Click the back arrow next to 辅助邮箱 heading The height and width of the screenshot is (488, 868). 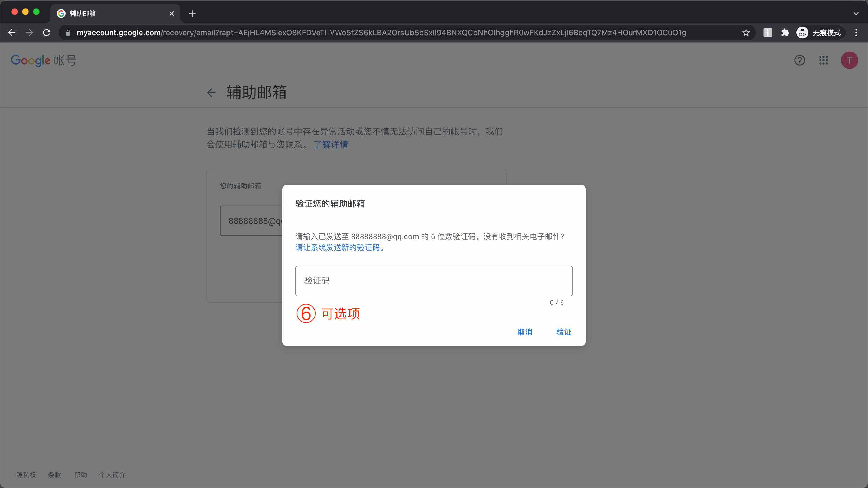tap(211, 93)
